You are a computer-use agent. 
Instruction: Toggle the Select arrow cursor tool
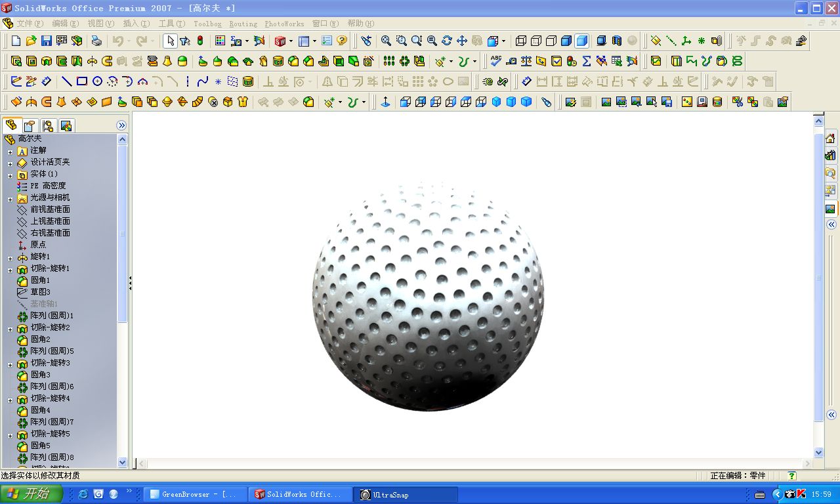170,41
